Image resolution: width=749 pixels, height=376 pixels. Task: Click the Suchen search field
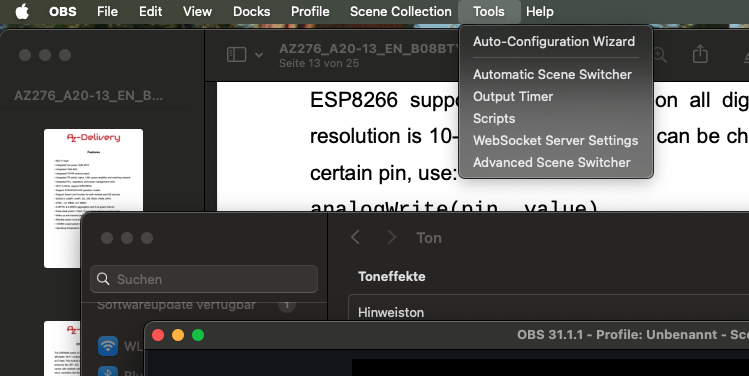coord(204,279)
